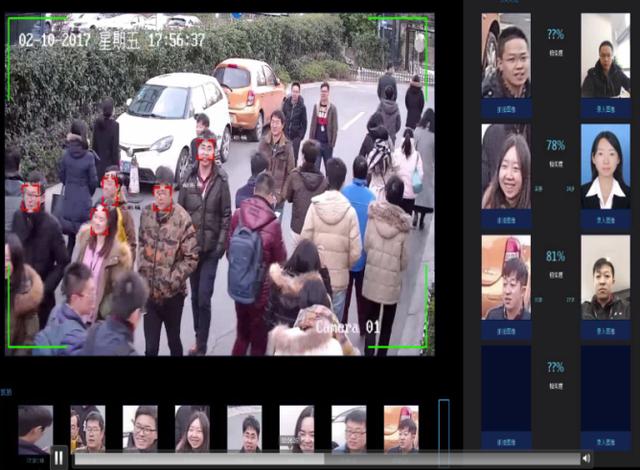Select the sixth thumbnail in the face strip
Screen dimensions: 640x470
[x=296, y=428]
